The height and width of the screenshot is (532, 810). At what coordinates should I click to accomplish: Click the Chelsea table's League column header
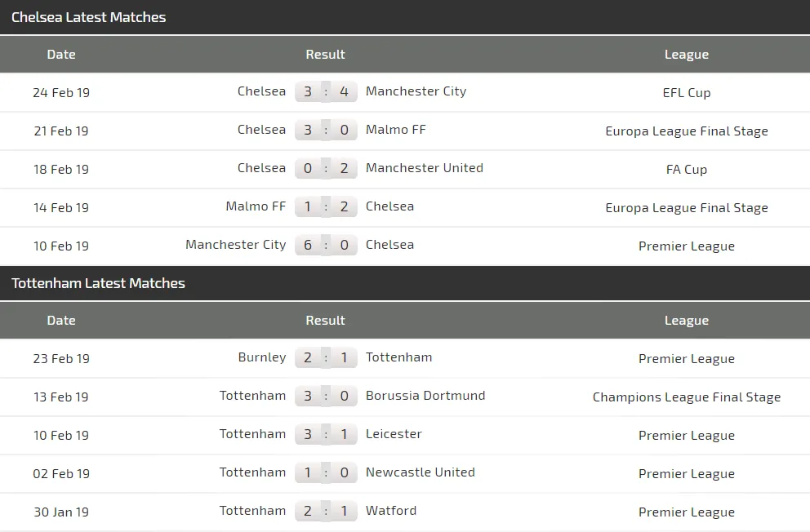point(686,55)
